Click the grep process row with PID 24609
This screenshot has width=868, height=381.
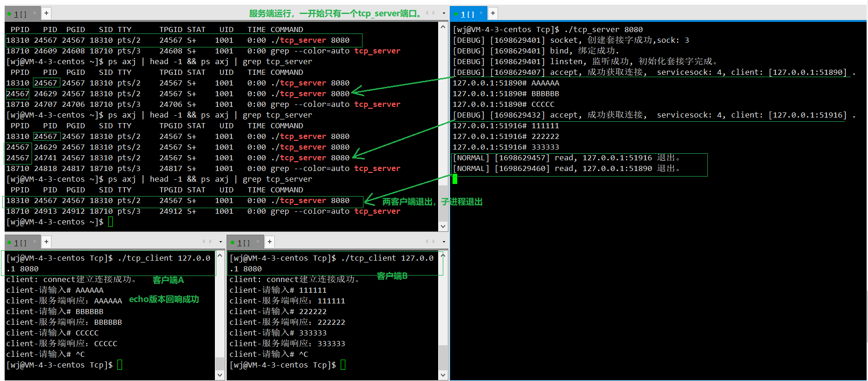pyautogui.click(x=203, y=51)
